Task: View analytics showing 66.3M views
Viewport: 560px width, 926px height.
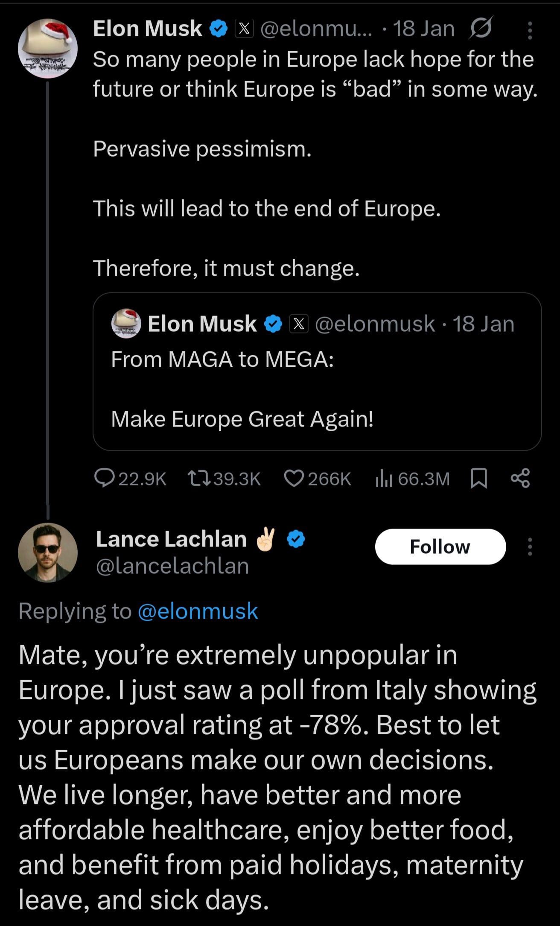Action: (383, 479)
